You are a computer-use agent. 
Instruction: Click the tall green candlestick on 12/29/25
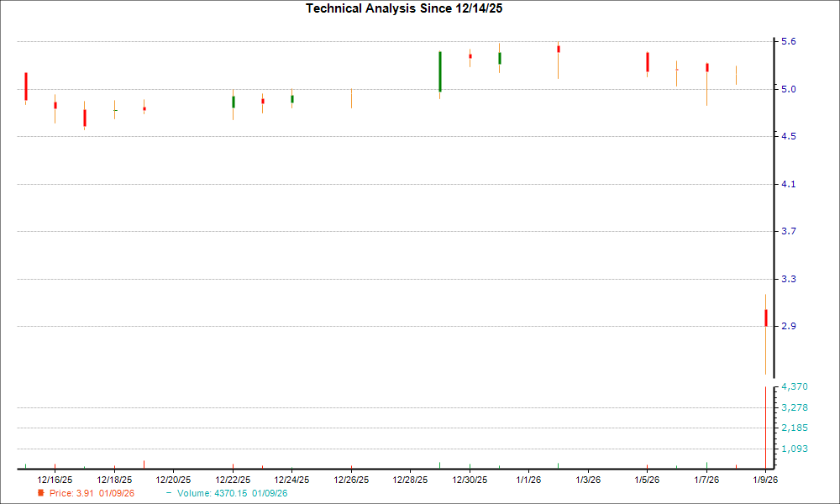439,71
